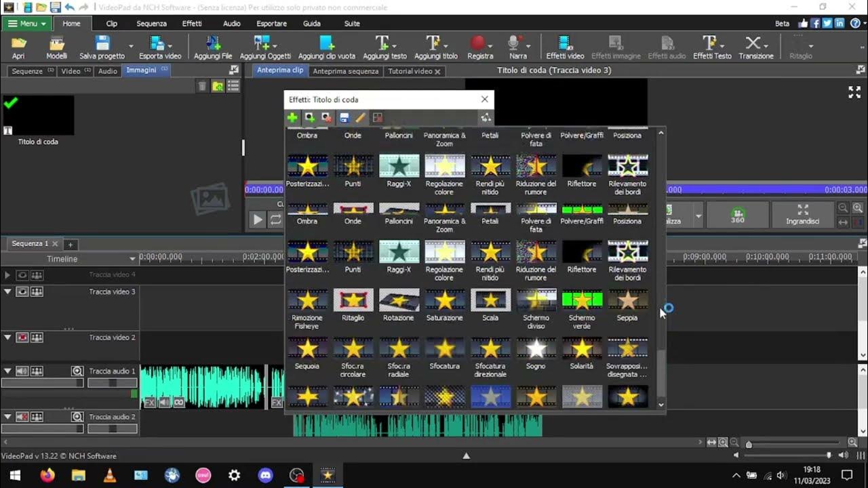Apply the Rotazione effect
The height and width of the screenshot is (488, 868).
tap(399, 306)
